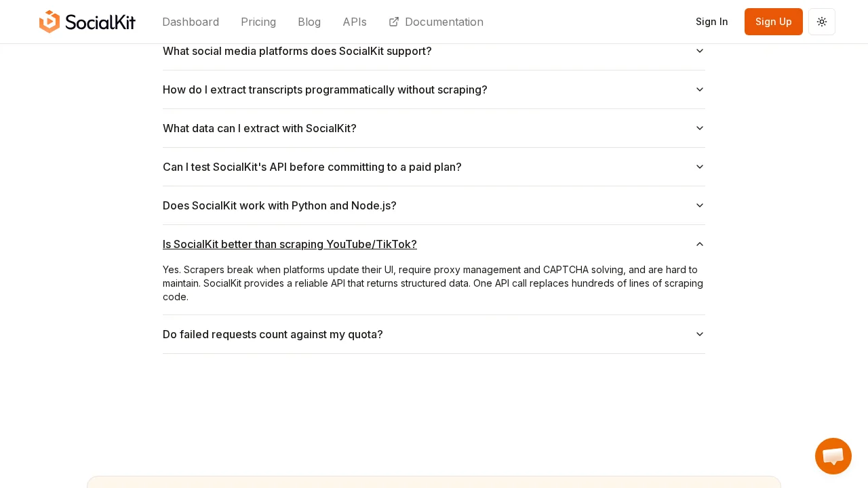Expand 'Does SocialKit work with Python and Node.js?'
The width and height of the screenshot is (868, 488).
(279, 205)
